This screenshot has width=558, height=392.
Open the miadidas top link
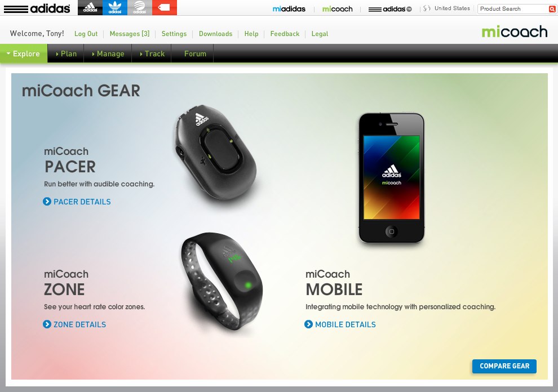(x=289, y=9)
